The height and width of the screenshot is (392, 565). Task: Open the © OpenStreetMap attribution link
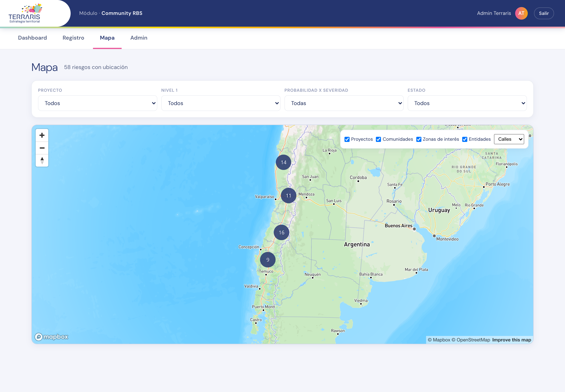pyautogui.click(x=471, y=340)
